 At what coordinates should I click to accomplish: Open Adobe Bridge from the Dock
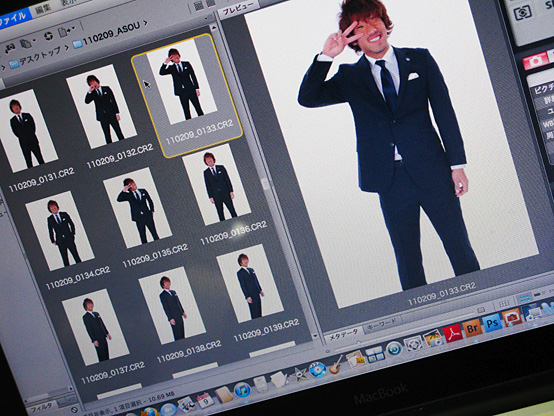pyautogui.click(x=472, y=328)
